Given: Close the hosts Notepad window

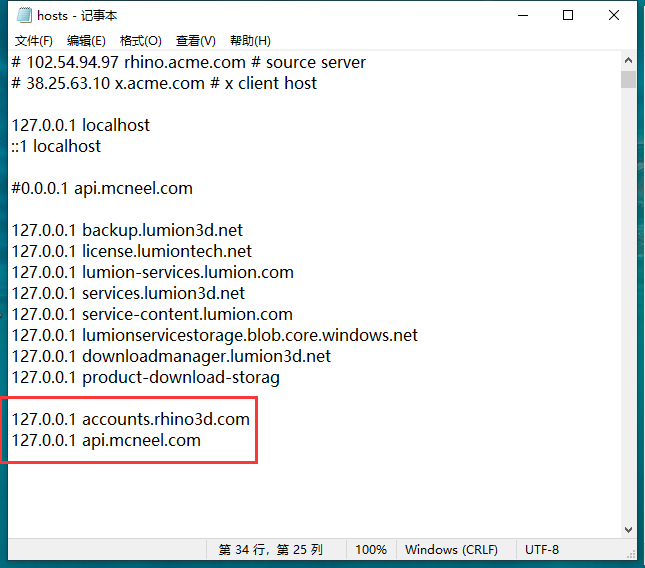Looking at the screenshot, I should point(614,15).
